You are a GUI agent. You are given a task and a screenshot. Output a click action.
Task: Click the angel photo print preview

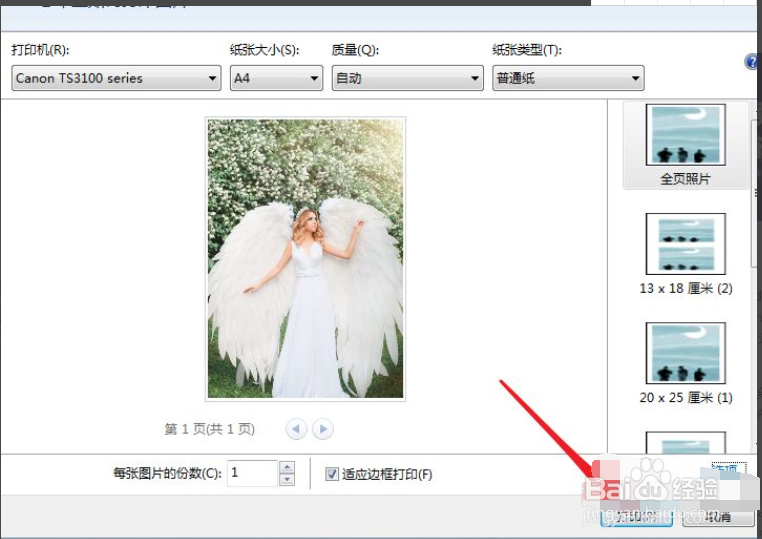tap(306, 259)
